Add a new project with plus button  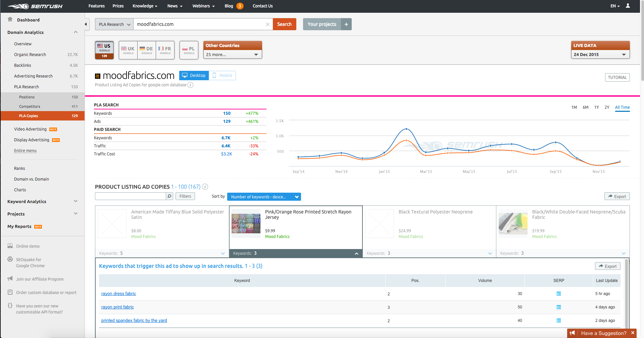(x=346, y=24)
